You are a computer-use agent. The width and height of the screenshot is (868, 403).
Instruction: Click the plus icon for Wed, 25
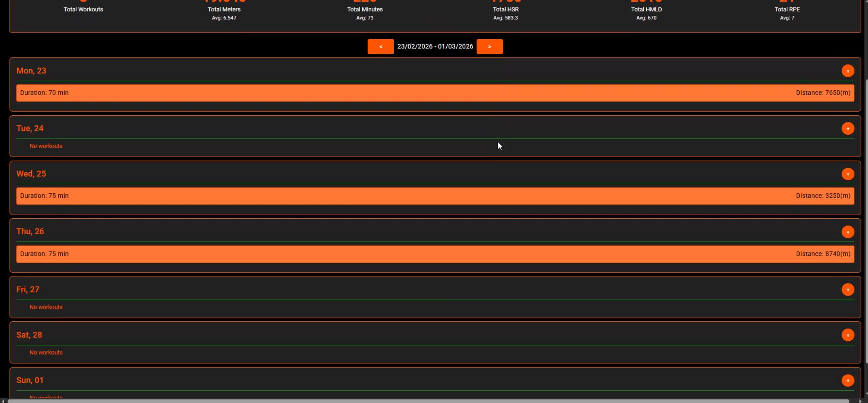tap(847, 174)
